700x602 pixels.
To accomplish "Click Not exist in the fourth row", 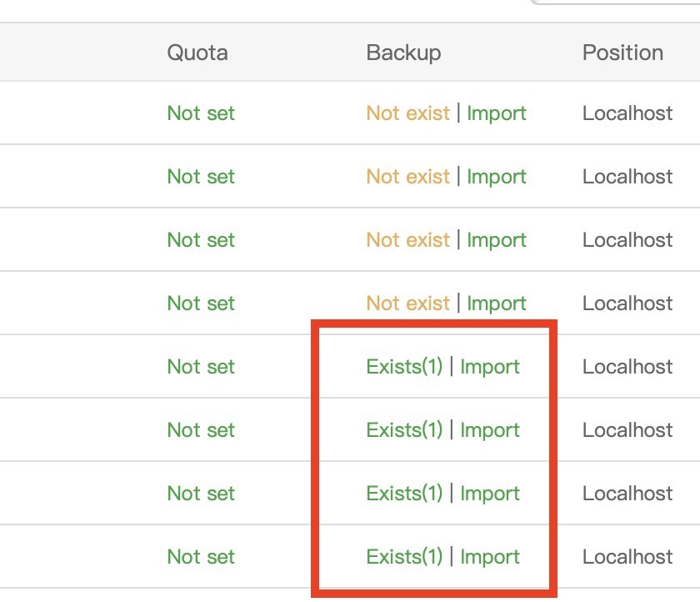I will [x=407, y=304].
